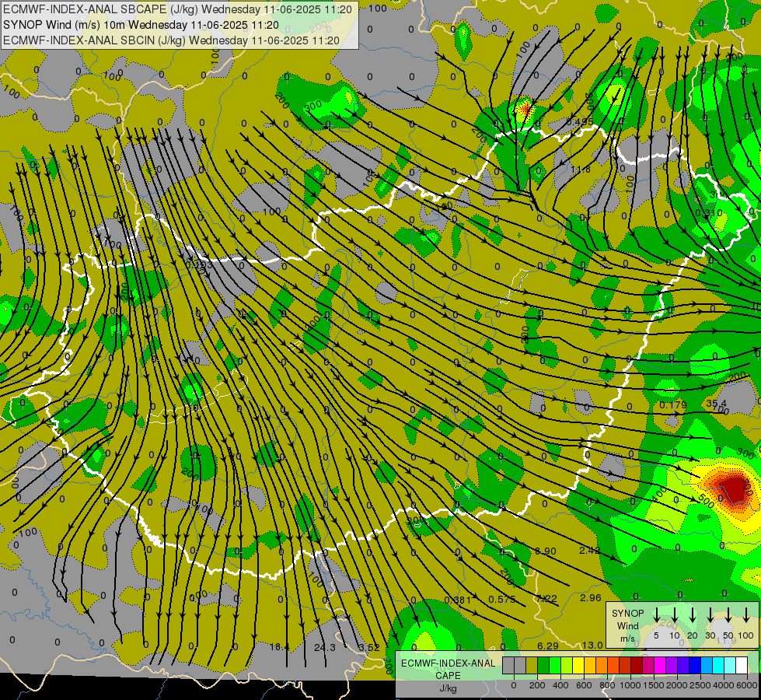
Task: Click the '8.90' value on the map
Action: [x=546, y=551]
